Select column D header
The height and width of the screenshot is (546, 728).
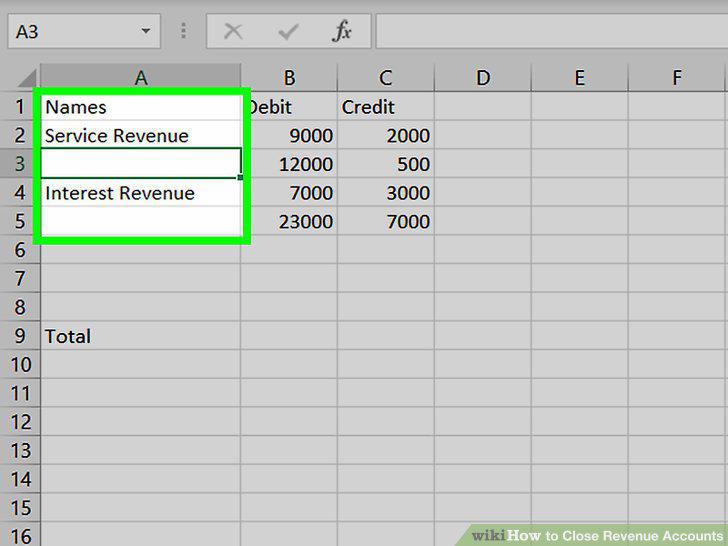click(483, 78)
